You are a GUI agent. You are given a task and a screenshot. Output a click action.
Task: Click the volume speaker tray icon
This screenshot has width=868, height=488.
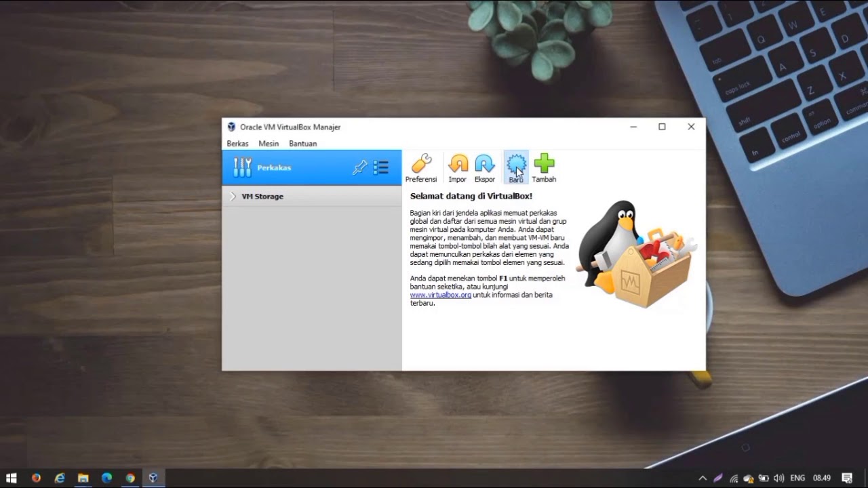click(x=778, y=478)
